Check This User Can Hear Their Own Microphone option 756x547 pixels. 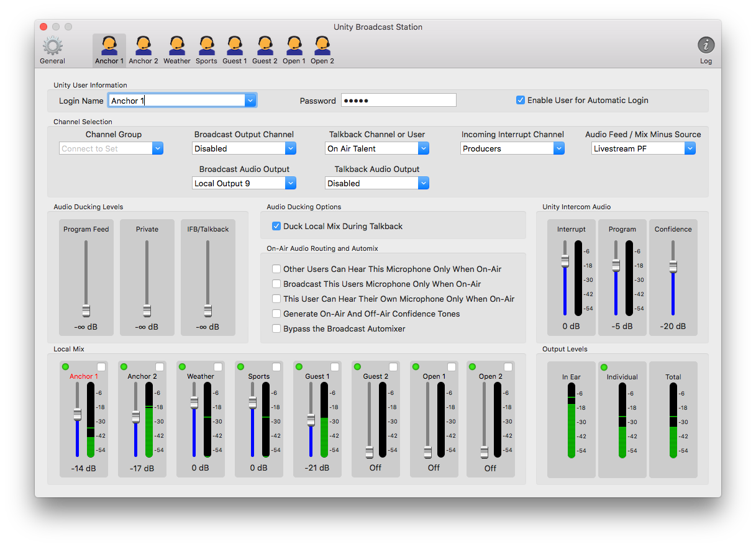(276, 299)
